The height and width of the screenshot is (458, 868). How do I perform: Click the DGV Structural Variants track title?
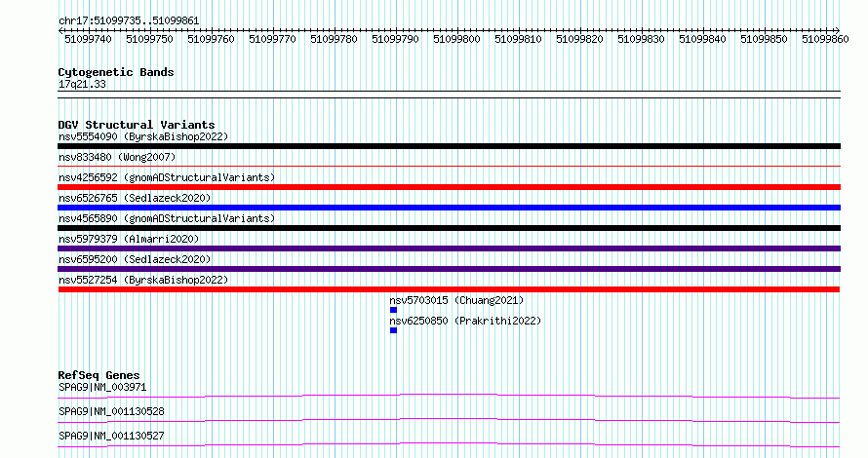click(x=137, y=125)
